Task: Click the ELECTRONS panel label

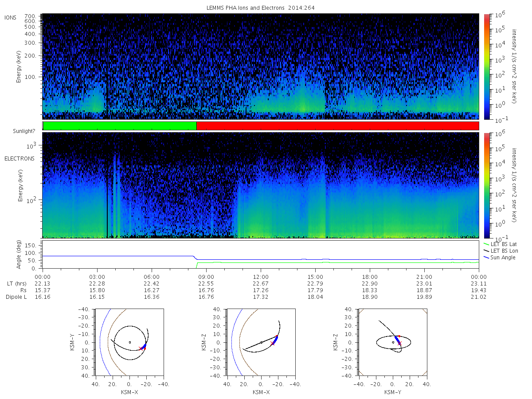Action: pos(19,158)
